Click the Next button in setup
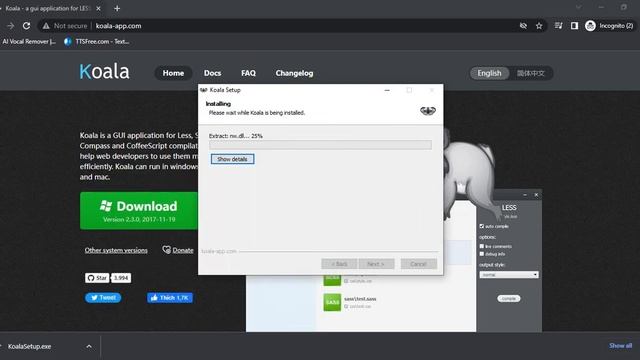Image resolution: width=640 pixels, height=360 pixels. pyautogui.click(x=376, y=264)
